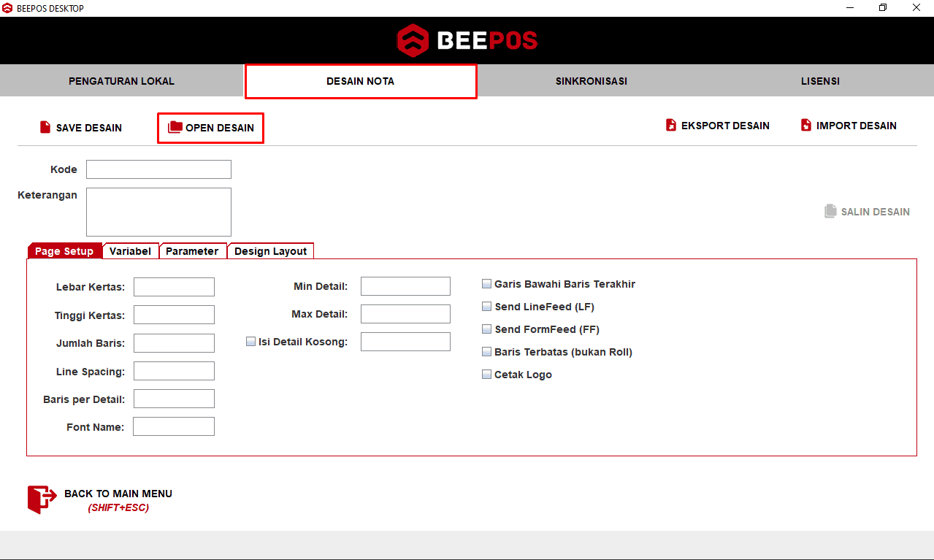934x560 pixels.
Task: Click the BEEPOS Desktop title bar icon
Action: coord(7,8)
